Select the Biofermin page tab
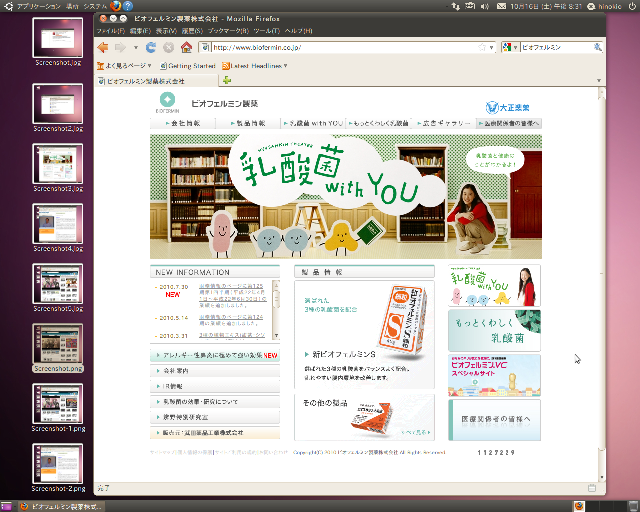Screen dimensions: 640x512 coord(156,81)
